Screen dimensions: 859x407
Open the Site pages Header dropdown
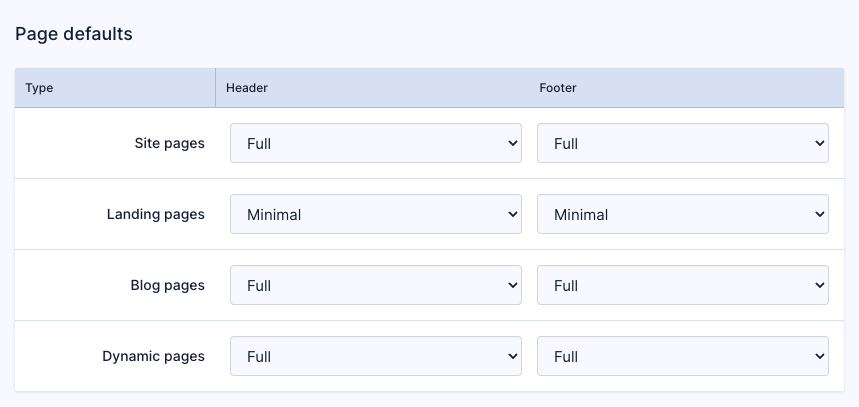point(375,143)
